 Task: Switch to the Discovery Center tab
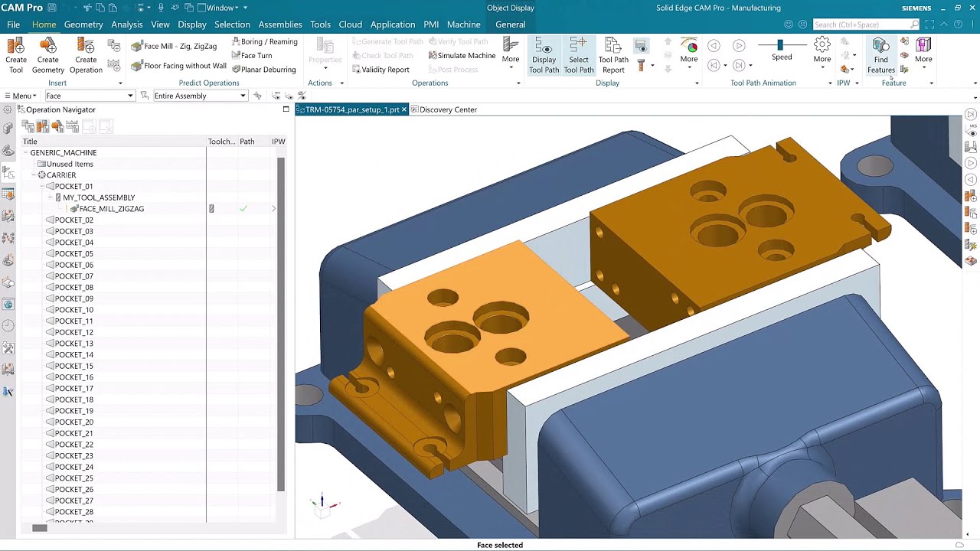click(x=443, y=109)
